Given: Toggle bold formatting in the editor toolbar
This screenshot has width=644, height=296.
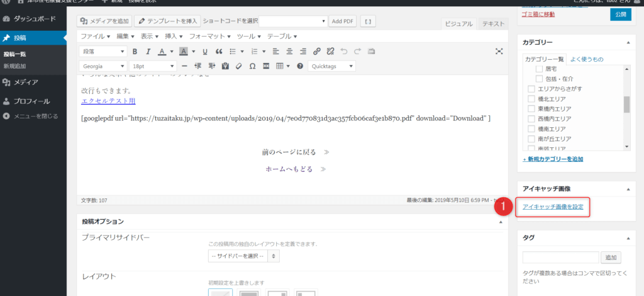Looking at the screenshot, I should (x=134, y=51).
